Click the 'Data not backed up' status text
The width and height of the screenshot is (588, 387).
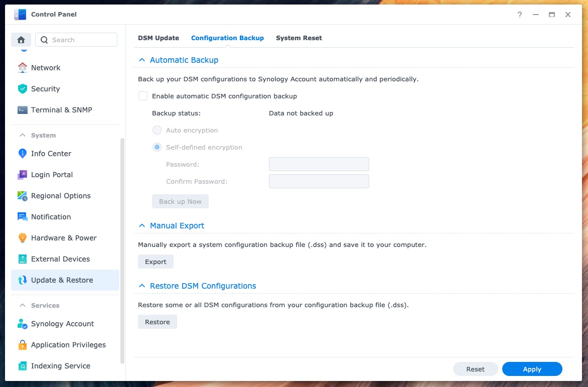[301, 113]
